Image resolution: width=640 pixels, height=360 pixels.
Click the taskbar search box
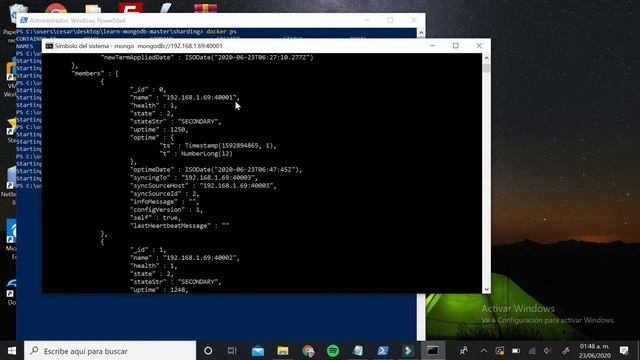(110, 351)
